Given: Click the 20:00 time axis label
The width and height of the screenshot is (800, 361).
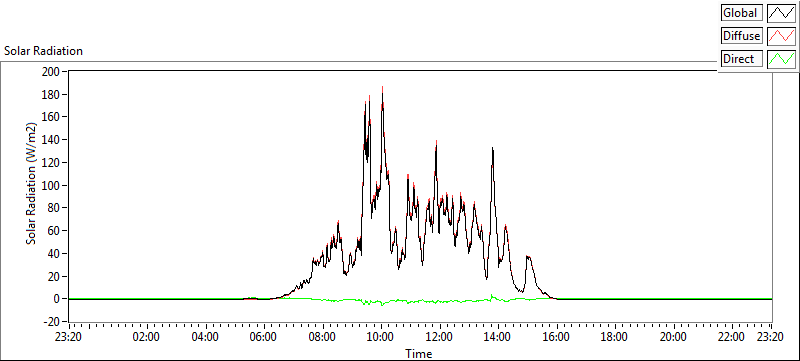Looking at the screenshot, I should [x=673, y=337].
